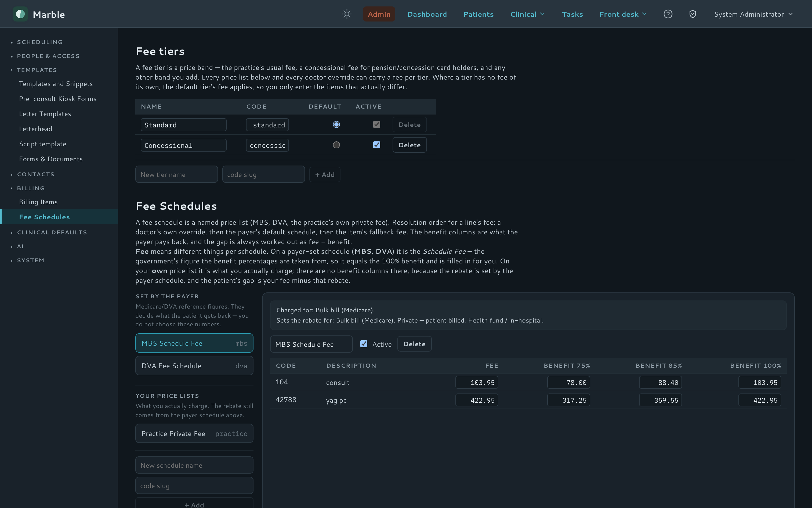This screenshot has height=508, width=812.
Task: Click the 'consult' description text
Action: point(338,382)
